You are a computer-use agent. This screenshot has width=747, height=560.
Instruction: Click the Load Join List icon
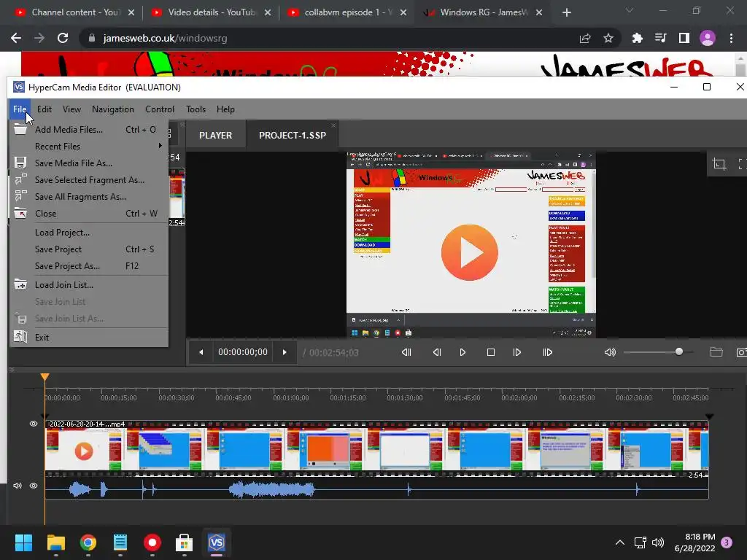[x=20, y=284]
